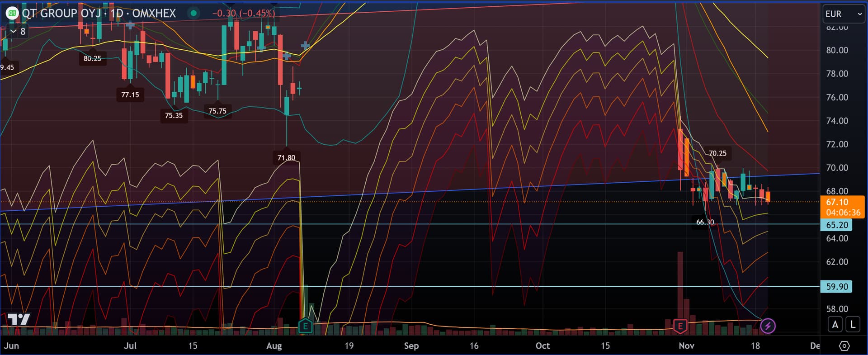Select the 59.90 price line label

[836, 286]
